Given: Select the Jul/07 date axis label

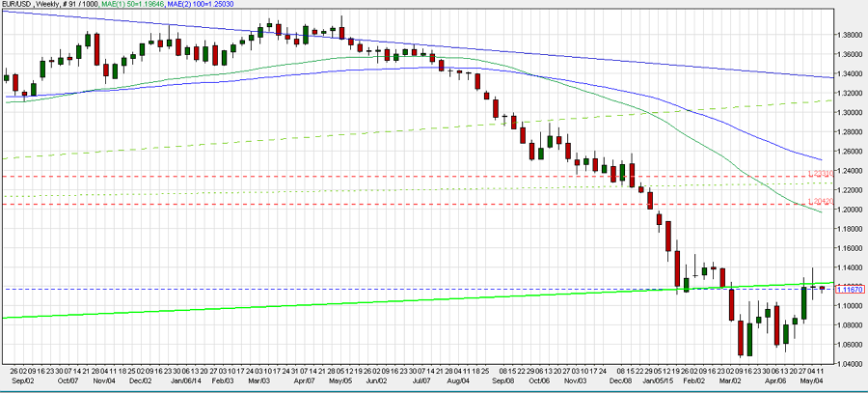Looking at the screenshot, I should click(x=422, y=382).
